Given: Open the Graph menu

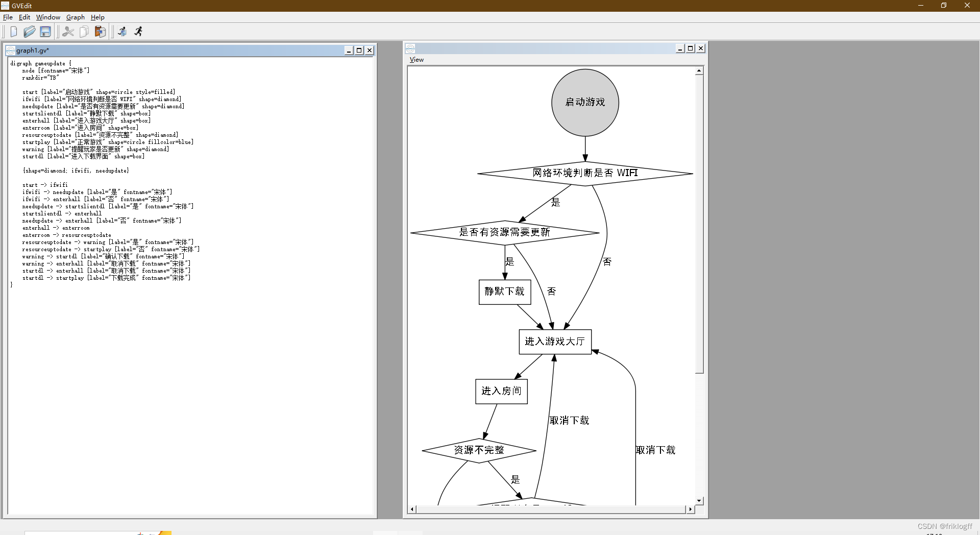Looking at the screenshot, I should coord(75,17).
